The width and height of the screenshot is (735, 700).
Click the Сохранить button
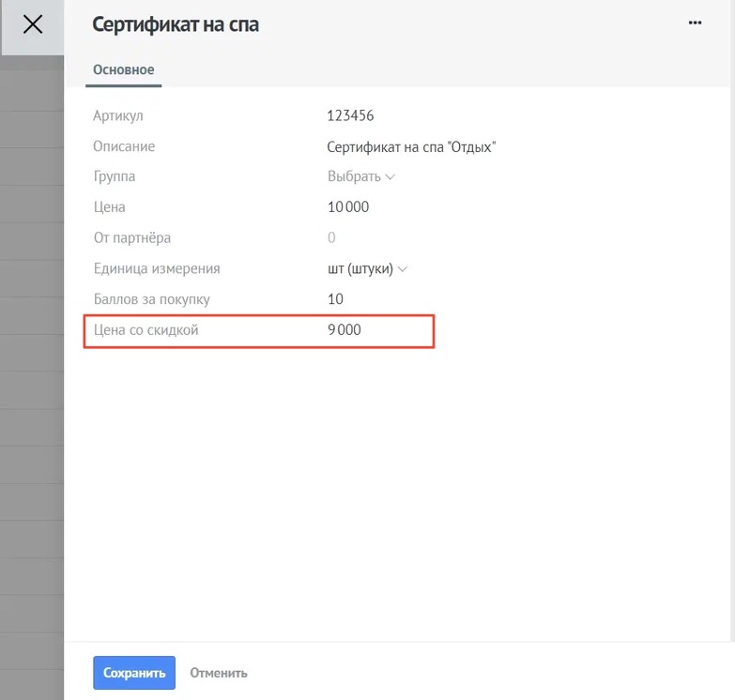[x=134, y=673]
